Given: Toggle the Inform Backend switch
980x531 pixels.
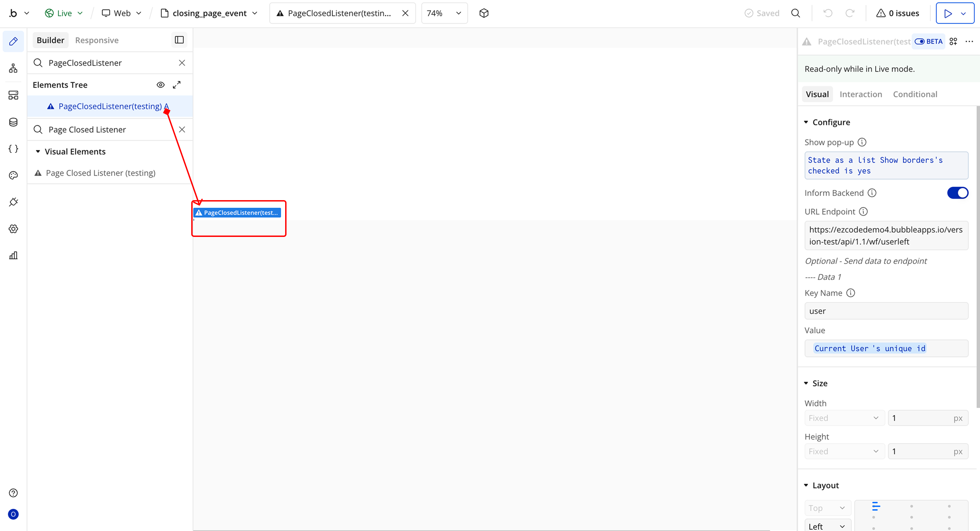Looking at the screenshot, I should tap(957, 193).
